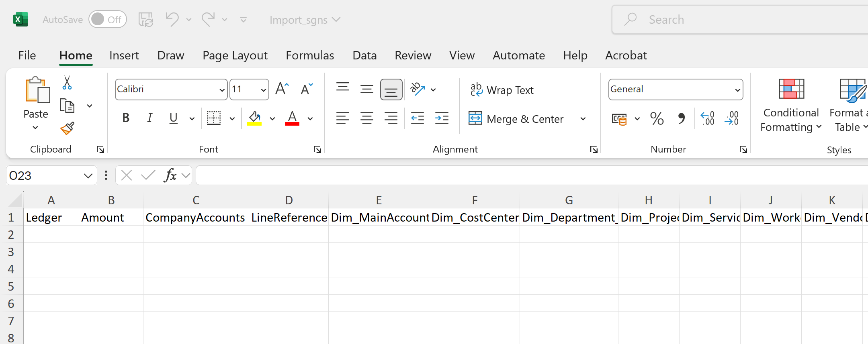868x344 pixels.
Task: Switch to the Review tab
Action: click(413, 55)
